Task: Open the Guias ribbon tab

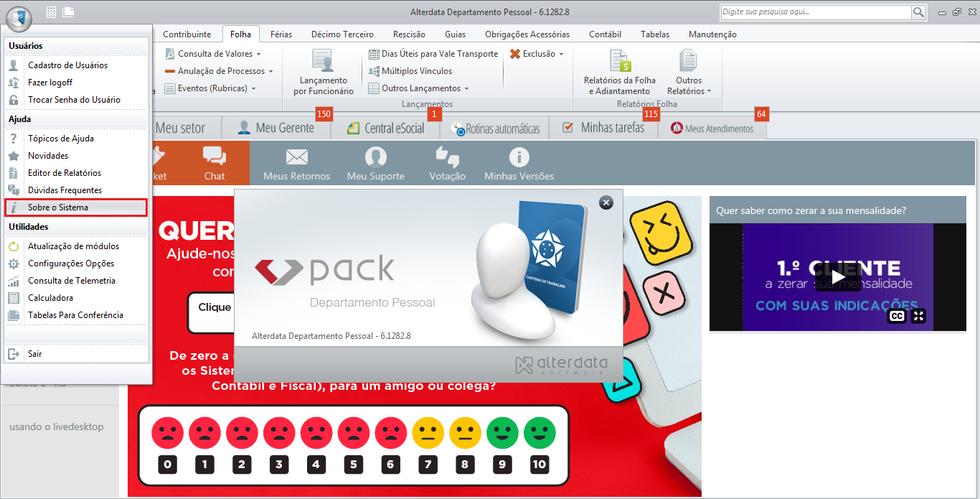Action: pos(455,34)
